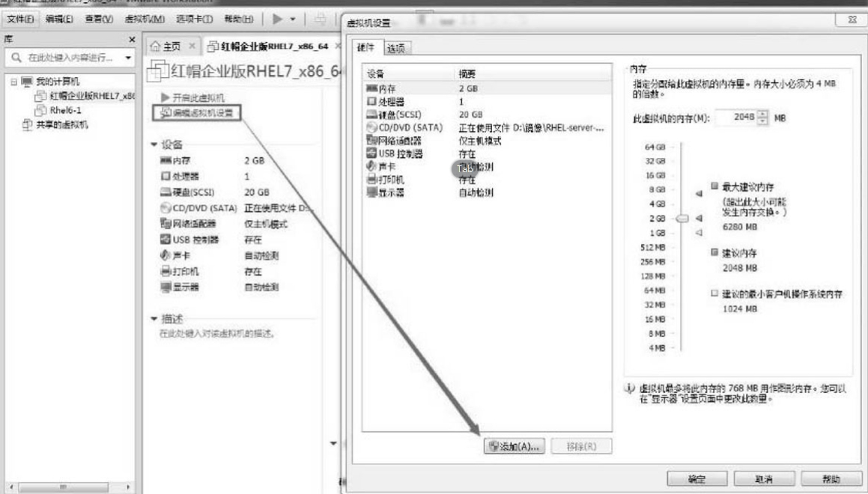
Task: Click the memory slider handle at 2 GB
Action: (x=682, y=219)
